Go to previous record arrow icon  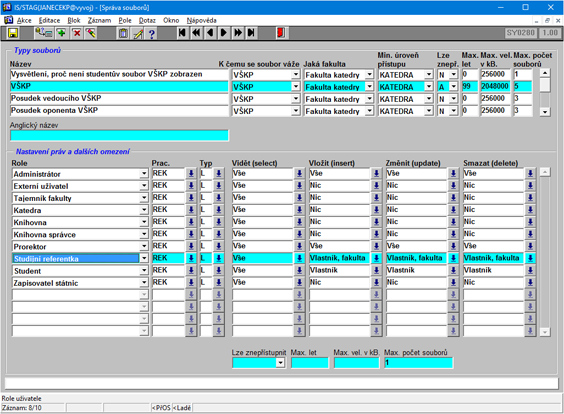(210, 33)
